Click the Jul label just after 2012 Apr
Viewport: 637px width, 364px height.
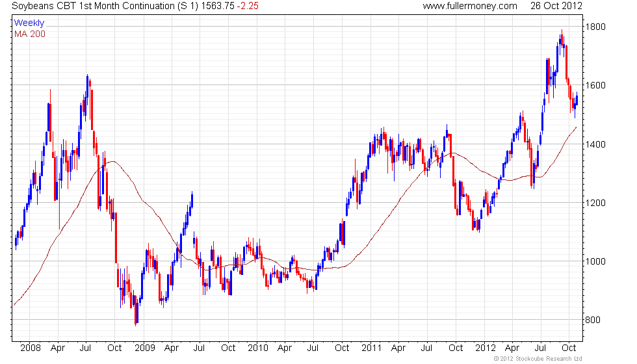pos(540,348)
